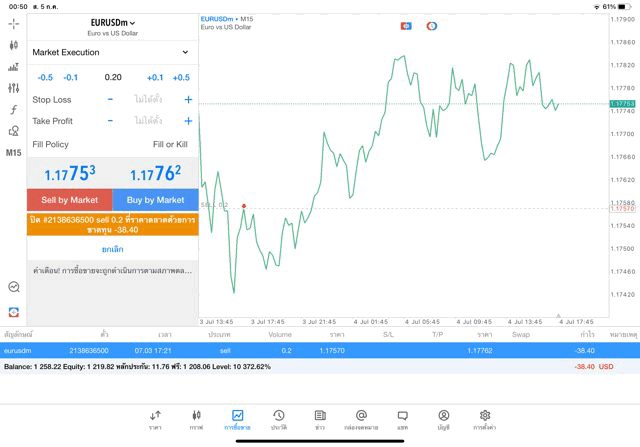This screenshot has width=640, height=447.
Task: Open the Settings gear tab icon
Action: (x=485, y=419)
